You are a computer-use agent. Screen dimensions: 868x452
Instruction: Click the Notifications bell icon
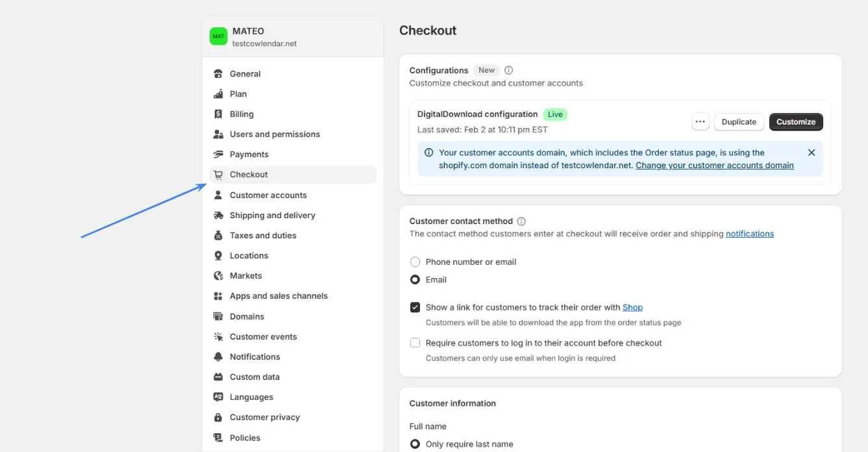click(x=218, y=357)
